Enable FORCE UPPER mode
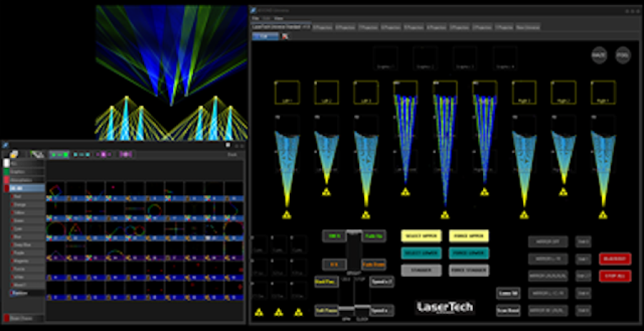Image resolution: width=644 pixels, height=331 pixels. (x=469, y=235)
